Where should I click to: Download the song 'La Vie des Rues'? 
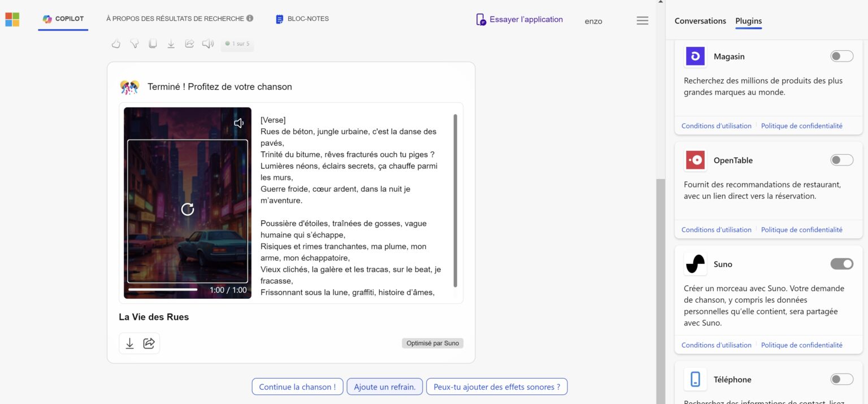tap(129, 343)
